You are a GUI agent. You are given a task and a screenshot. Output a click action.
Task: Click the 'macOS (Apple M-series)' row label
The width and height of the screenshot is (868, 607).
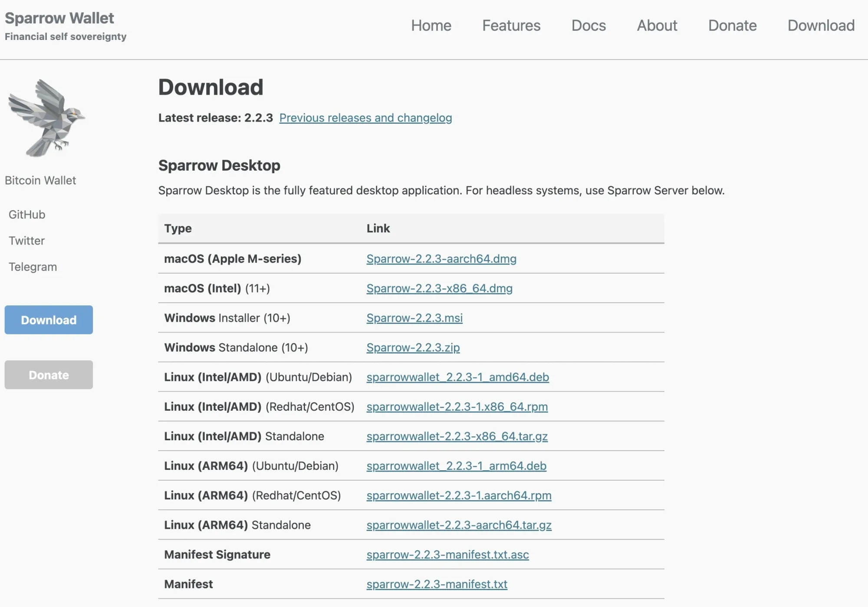tap(233, 259)
